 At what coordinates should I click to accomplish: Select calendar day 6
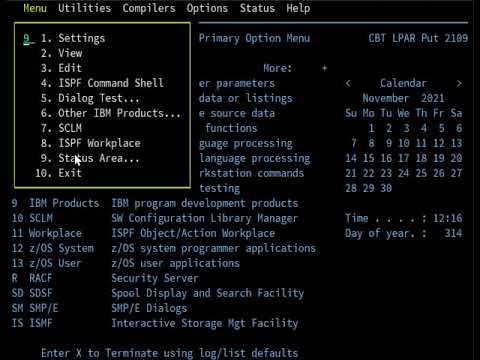click(x=459, y=128)
